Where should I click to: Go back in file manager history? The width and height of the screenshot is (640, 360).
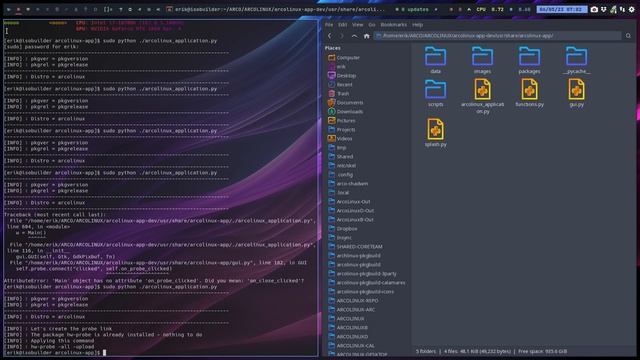tap(330, 36)
